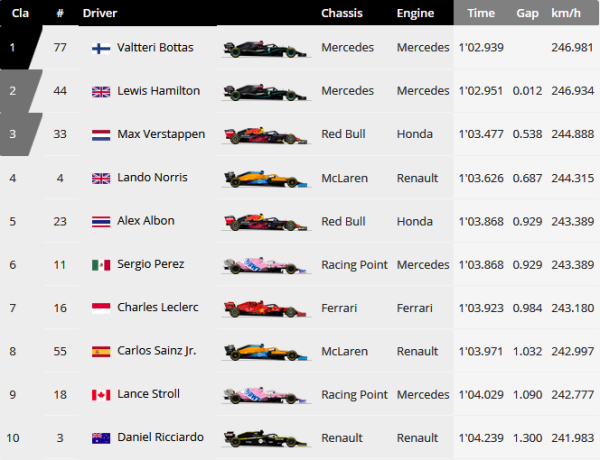This screenshot has width=600, height=460.
Task: Click the Finland flag beside Valtteri Bottas
Action: click(101, 48)
